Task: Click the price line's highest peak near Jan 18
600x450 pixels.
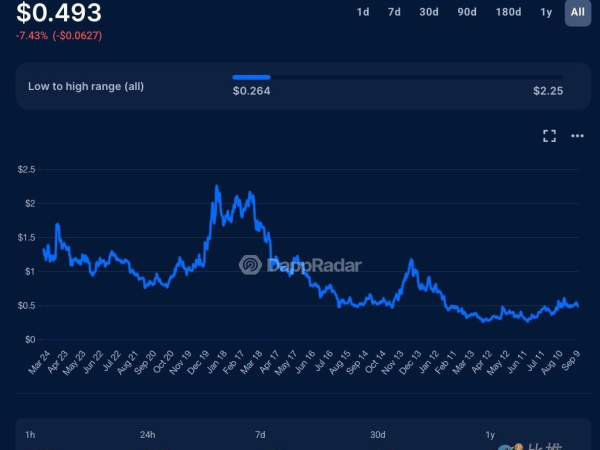Action: tap(217, 187)
